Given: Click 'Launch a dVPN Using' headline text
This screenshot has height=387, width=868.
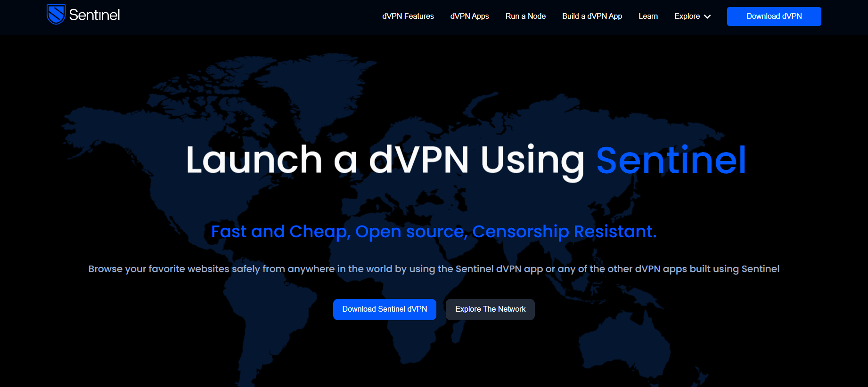Looking at the screenshot, I should click(385, 162).
